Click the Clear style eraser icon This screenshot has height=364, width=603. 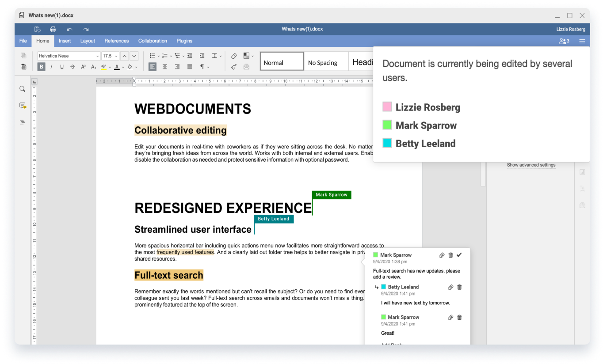coord(234,56)
